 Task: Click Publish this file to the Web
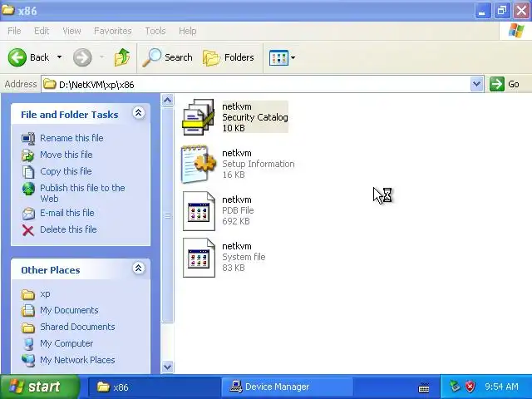point(82,193)
